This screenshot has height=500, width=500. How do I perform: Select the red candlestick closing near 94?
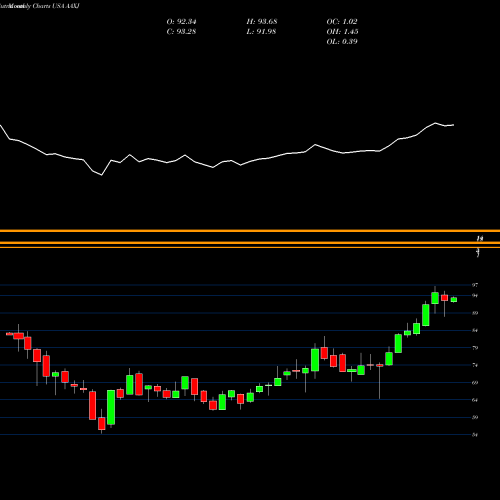444,298
